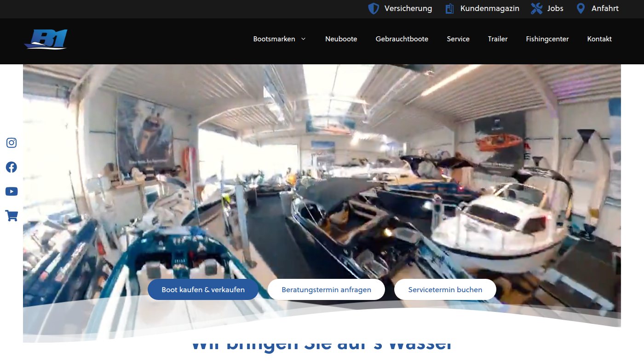Click the shopping cart icon
Viewport: 644px width, 362px height.
11,215
